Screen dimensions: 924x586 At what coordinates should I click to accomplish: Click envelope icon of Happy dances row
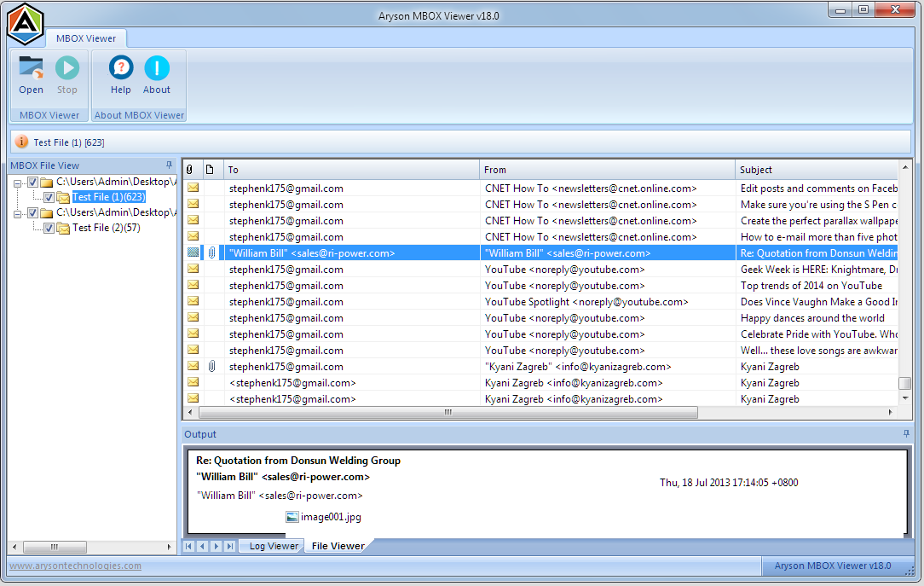tap(193, 317)
